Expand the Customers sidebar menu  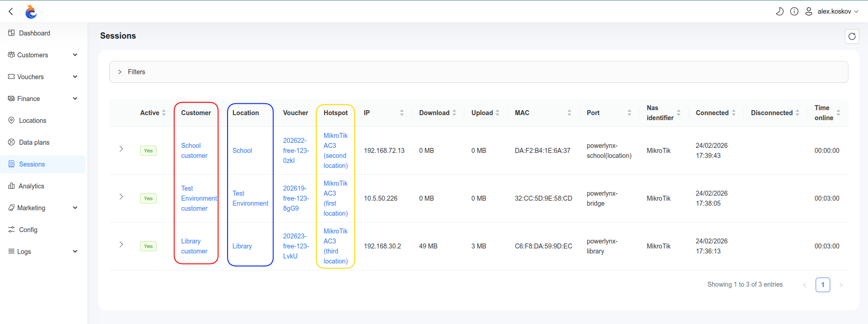coord(43,55)
